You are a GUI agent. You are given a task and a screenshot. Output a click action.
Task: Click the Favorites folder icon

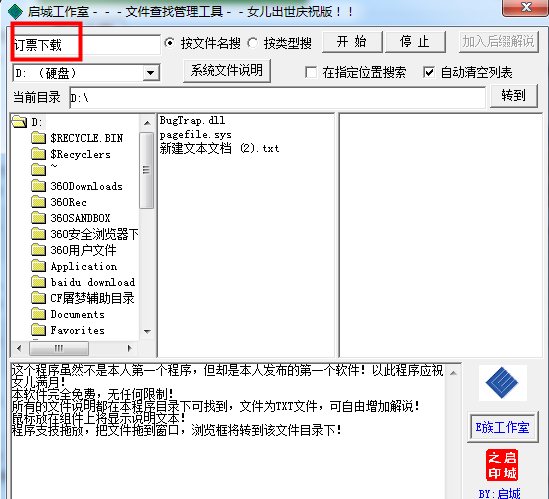point(38,330)
